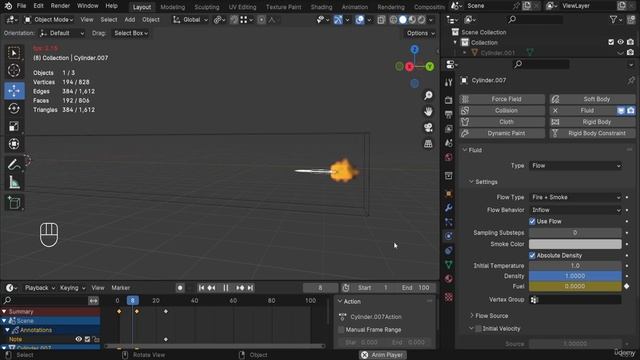
Task: Click the Smoke Color swatch
Action: point(575,244)
